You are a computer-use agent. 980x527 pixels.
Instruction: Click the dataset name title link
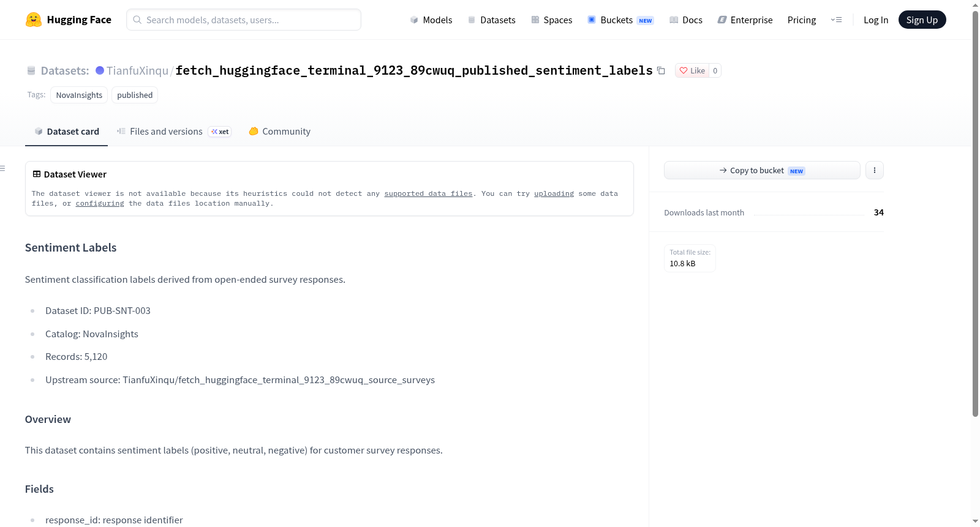(x=414, y=70)
